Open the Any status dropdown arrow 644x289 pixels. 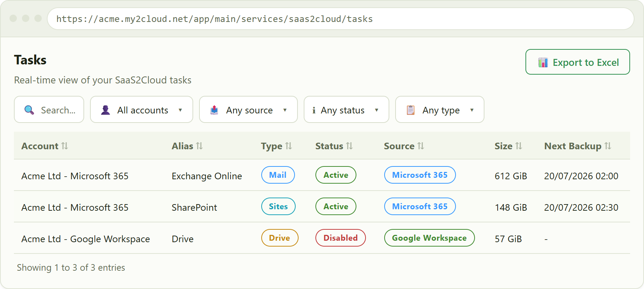click(377, 110)
